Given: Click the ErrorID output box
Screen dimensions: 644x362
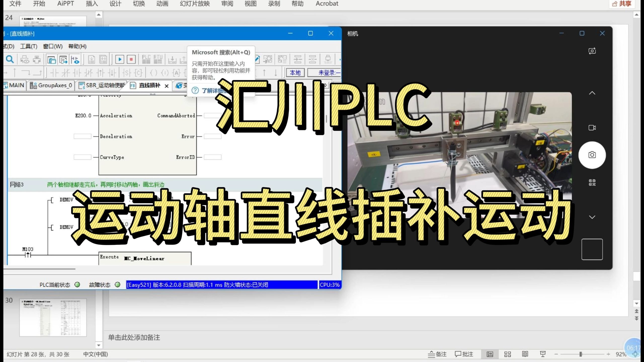Looking at the screenshot, I should point(213,157).
